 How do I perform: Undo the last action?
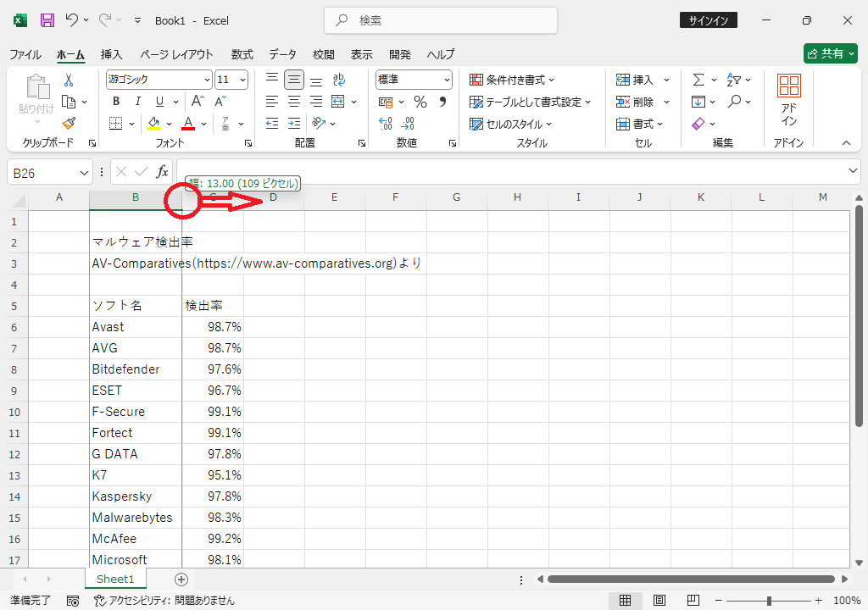(71, 20)
